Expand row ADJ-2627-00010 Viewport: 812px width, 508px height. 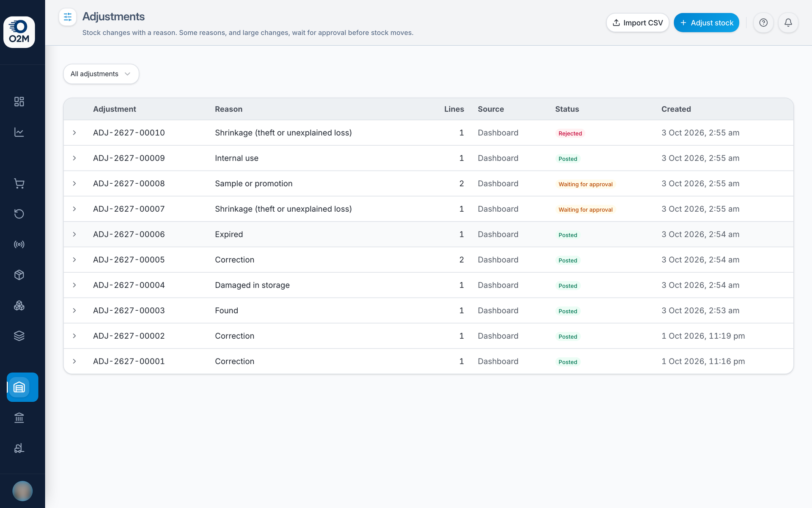74,133
